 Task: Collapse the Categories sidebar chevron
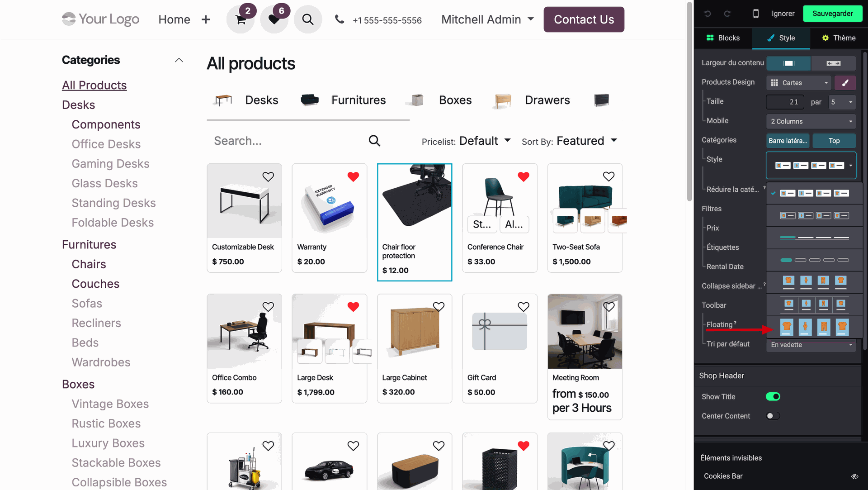(179, 60)
